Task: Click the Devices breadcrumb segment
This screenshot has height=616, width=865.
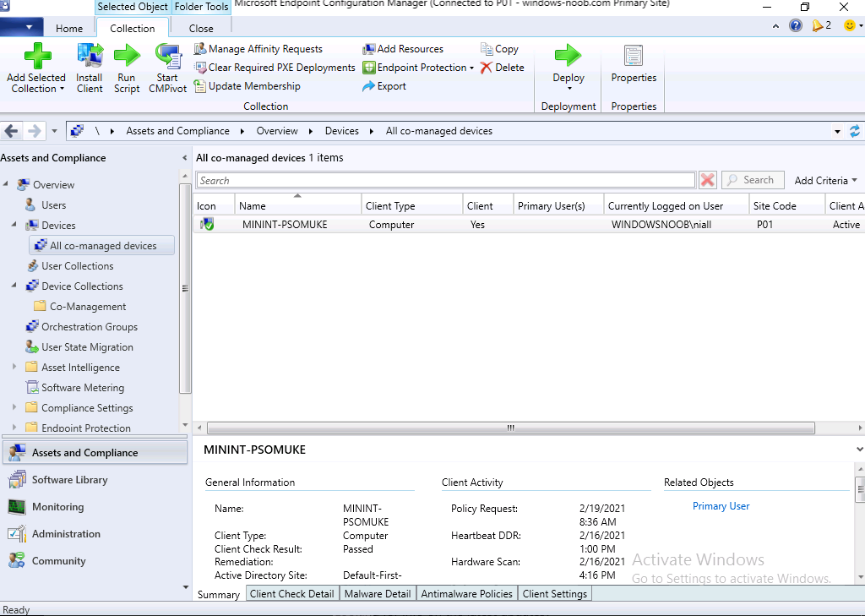Action: click(x=341, y=131)
